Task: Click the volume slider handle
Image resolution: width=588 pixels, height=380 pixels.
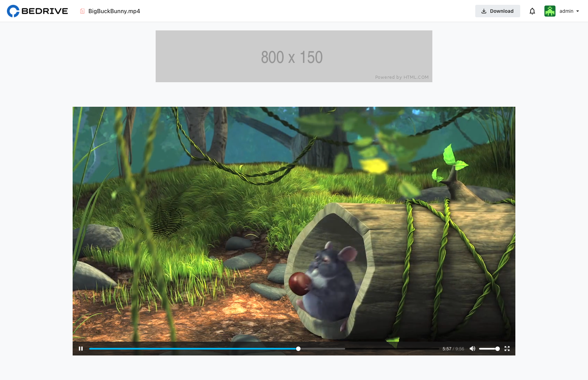Action: [497, 349]
